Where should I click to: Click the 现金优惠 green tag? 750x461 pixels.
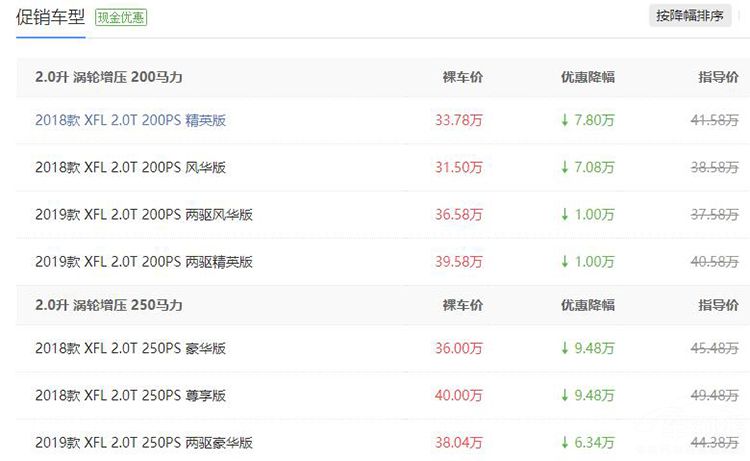pos(121,18)
